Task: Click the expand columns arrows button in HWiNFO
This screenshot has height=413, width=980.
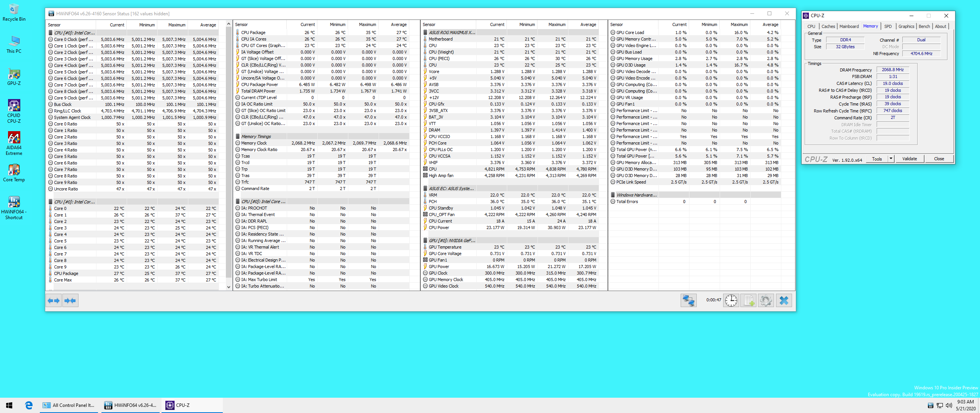Action: (x=54, y=301)
